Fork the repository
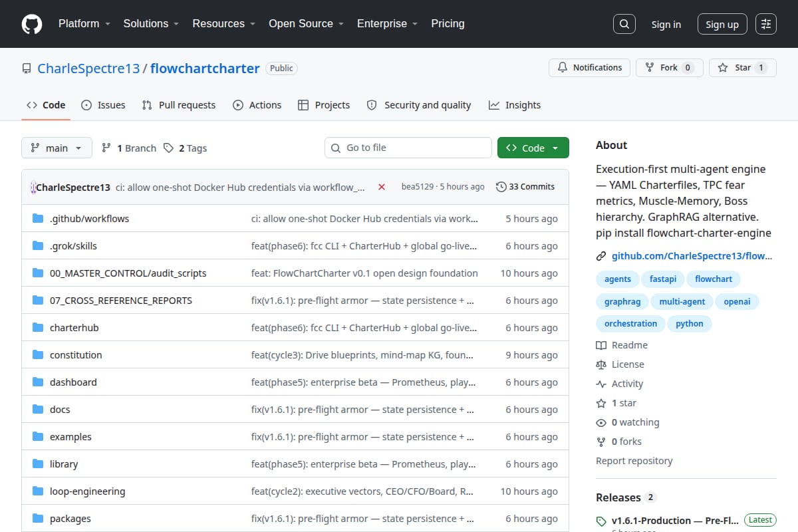798x532 pixels. pyautogui.click(x=670, y=67)
